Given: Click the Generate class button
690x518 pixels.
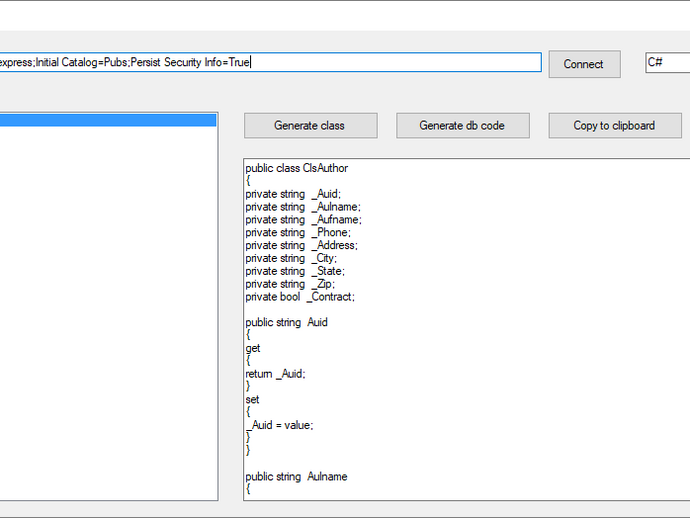Looking at the screenshot, I should pos(310,125).
